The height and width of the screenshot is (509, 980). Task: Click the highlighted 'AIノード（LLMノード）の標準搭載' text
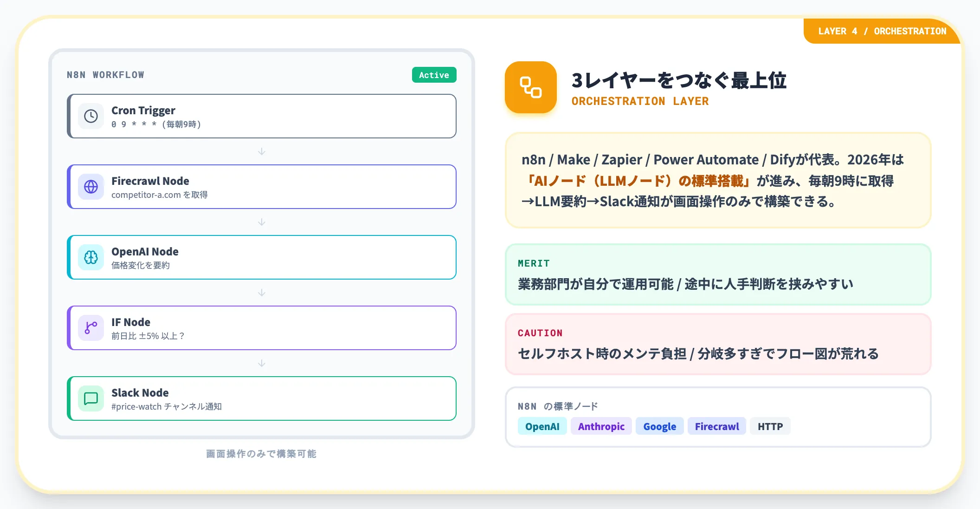coord(639,181)
